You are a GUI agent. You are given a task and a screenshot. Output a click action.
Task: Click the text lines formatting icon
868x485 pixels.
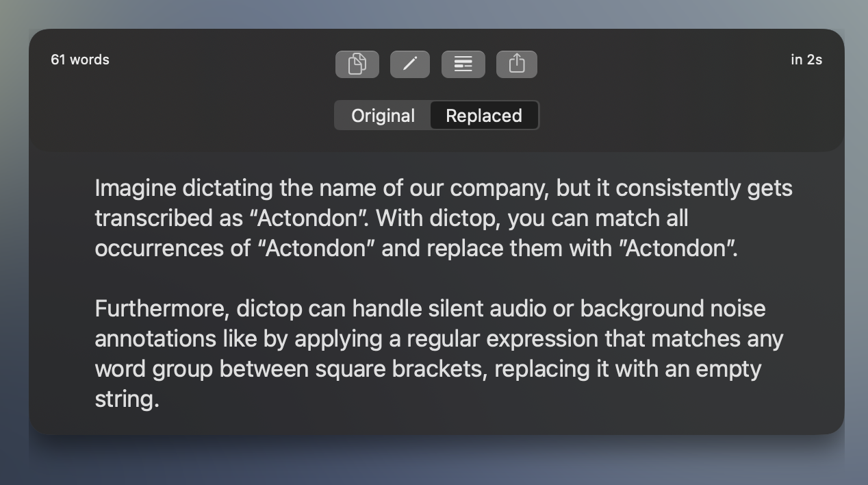click(x=463, y=64)
